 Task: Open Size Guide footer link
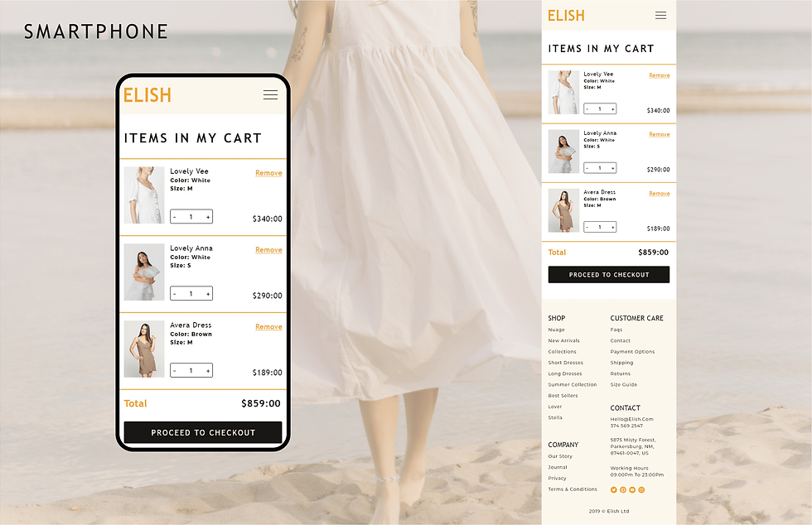tap(623, 385)
